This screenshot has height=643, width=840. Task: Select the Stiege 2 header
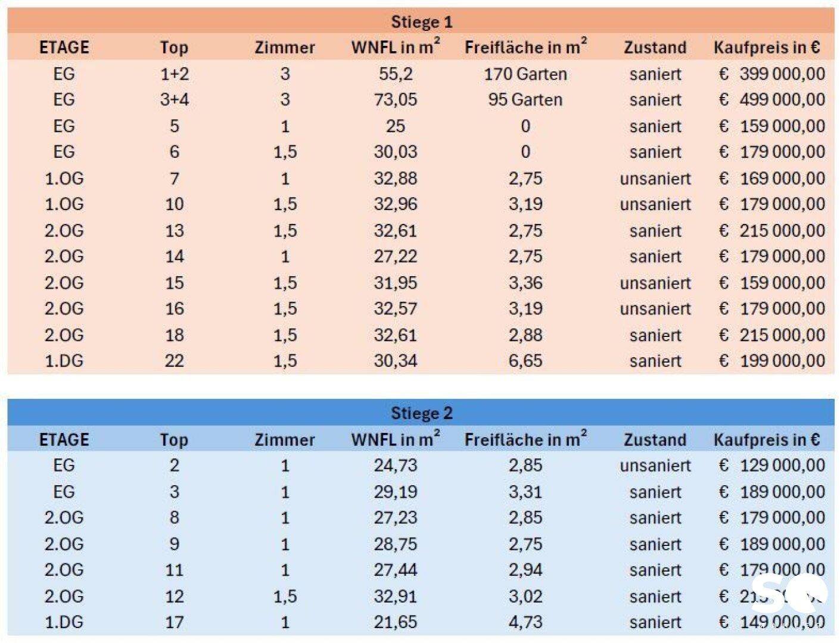421,413
